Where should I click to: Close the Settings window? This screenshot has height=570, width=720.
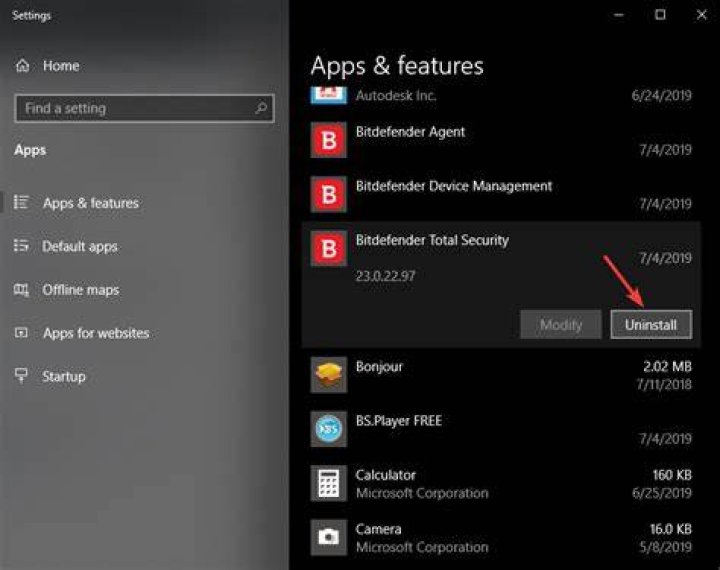[702, 15]
